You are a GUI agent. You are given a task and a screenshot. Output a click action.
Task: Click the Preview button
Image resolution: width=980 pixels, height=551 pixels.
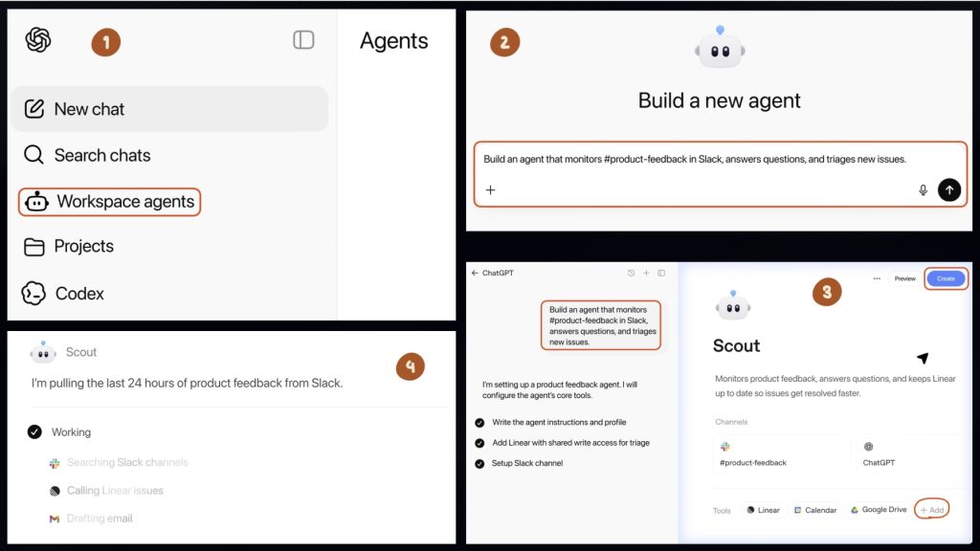click(x=905, y=278)
